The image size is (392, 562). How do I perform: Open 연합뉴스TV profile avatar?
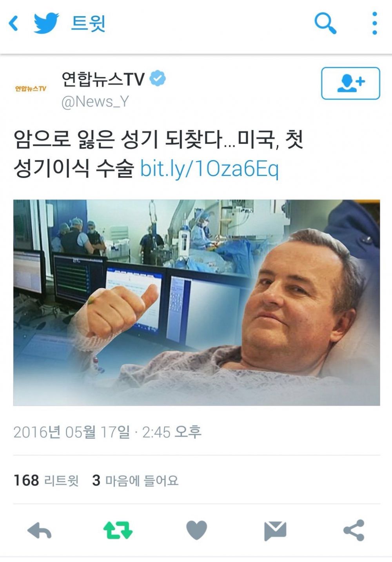point(31,89)
